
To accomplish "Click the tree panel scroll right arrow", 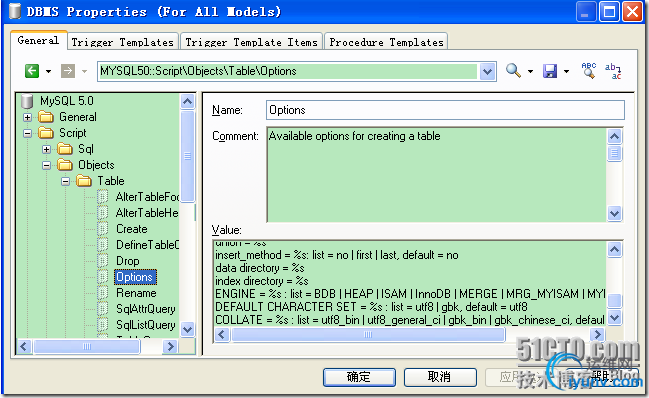I will pyautogui.click(x=170, y=346).
